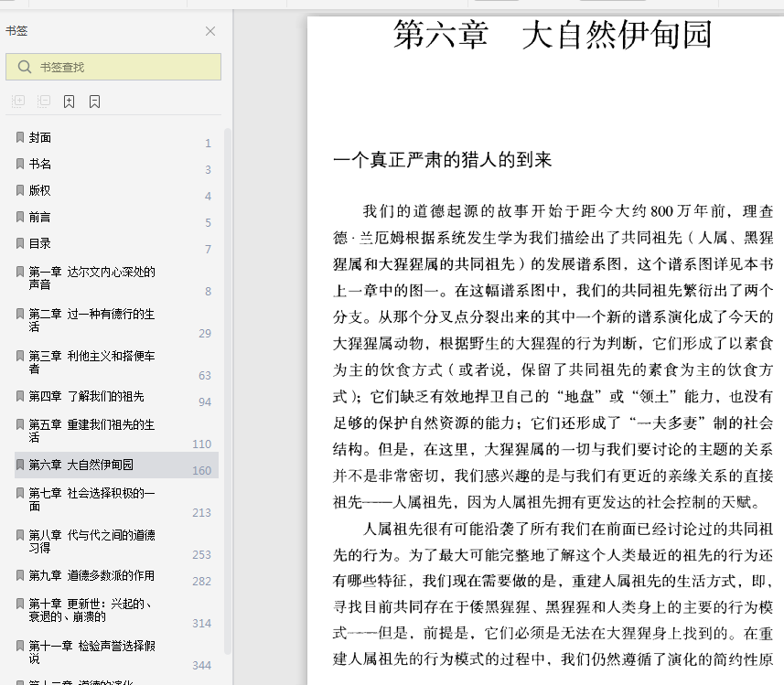Click bookmark ribbon icon beside 第十章
Viewport: 784px width, 685px height.
point(20,604)
